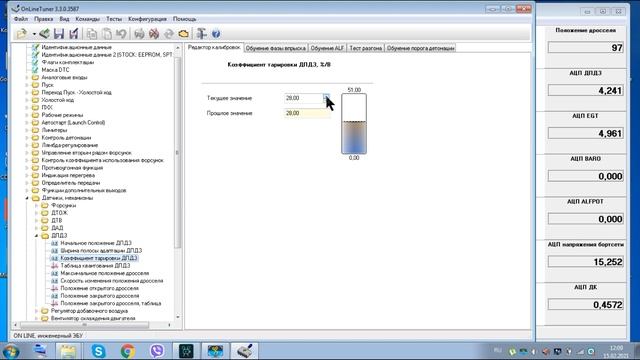Open the Файл menu
640x360 pixels.
[21, 19]
